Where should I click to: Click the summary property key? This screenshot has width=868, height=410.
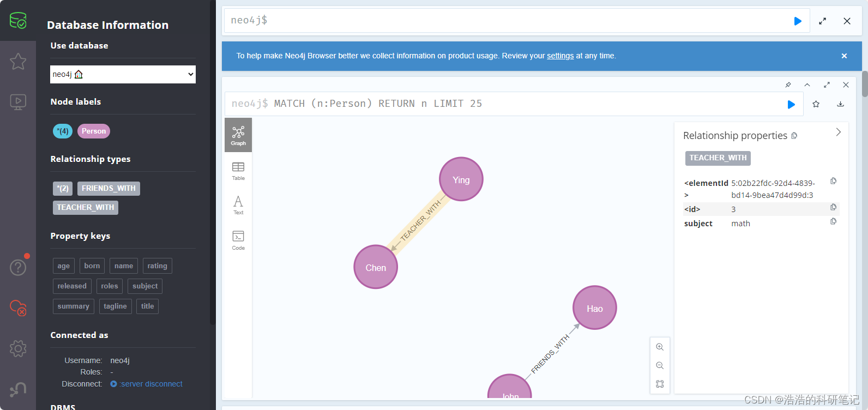(74, 306)
